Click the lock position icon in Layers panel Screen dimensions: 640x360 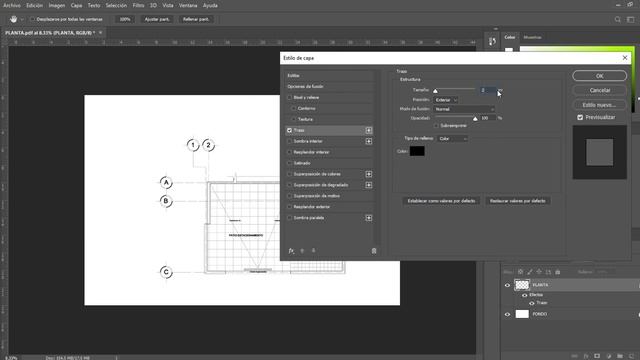coord(539,272)
